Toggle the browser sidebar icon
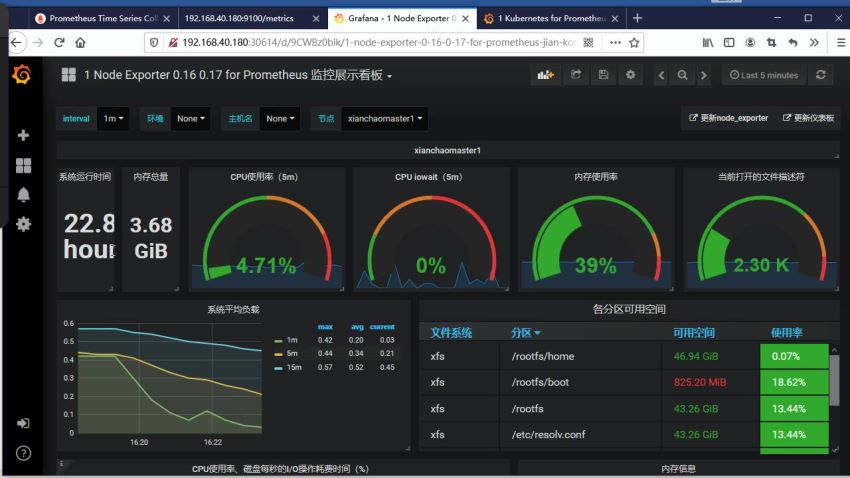Screen dimensions: 850x478 [x=729, y=42]
